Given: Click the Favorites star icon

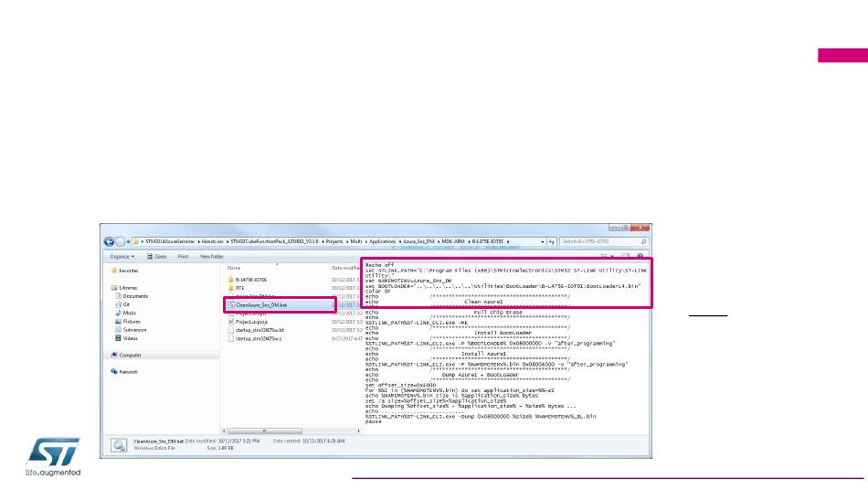Looking at the screenshot, I should [x=114, y=271].
